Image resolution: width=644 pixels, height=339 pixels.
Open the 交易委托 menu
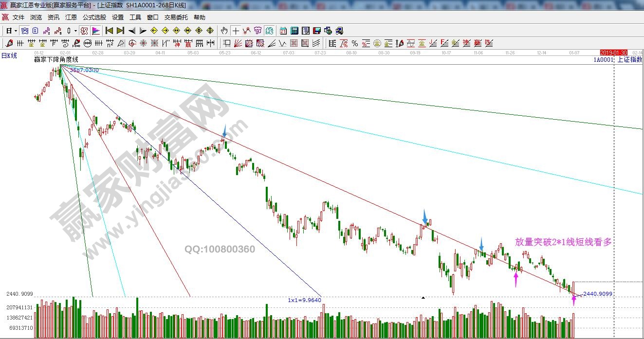176,17
